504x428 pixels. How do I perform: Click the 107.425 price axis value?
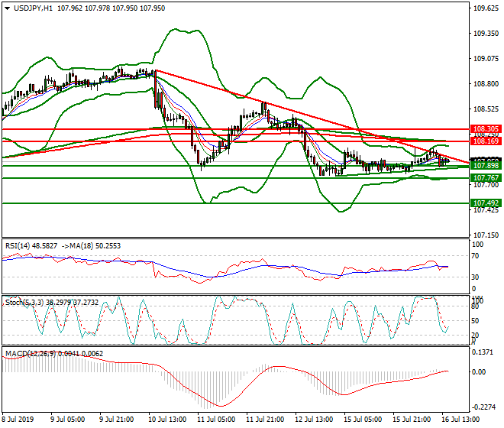[x=486, y=210]
